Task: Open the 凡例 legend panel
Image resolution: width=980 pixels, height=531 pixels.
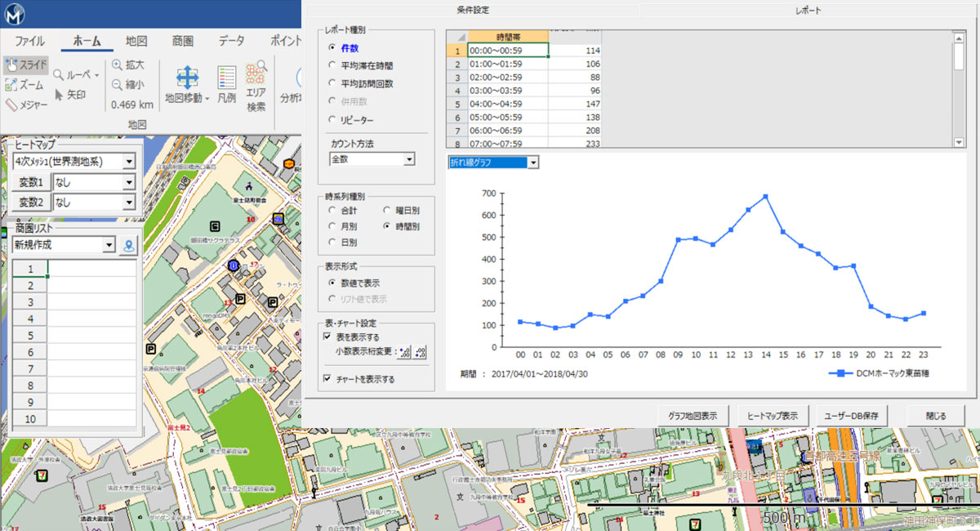Action: pyautogui.click(x=226, y=86)
